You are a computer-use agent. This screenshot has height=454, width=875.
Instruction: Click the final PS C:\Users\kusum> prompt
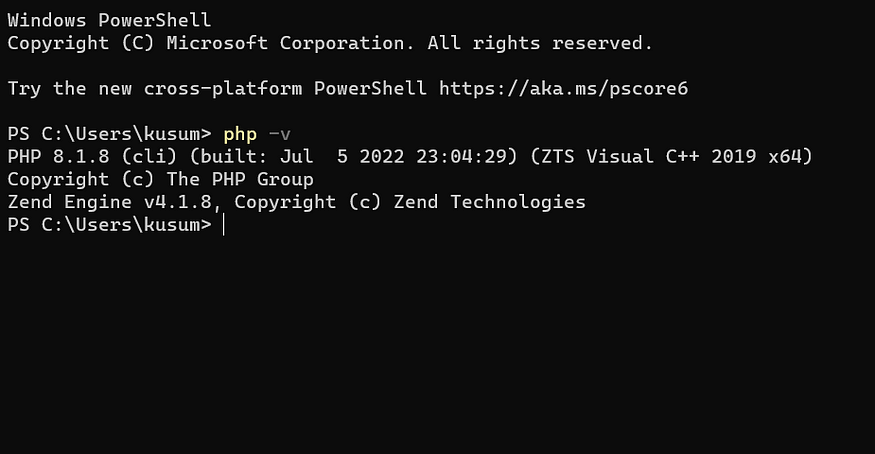pyautogui.click(x=109, y=225)
